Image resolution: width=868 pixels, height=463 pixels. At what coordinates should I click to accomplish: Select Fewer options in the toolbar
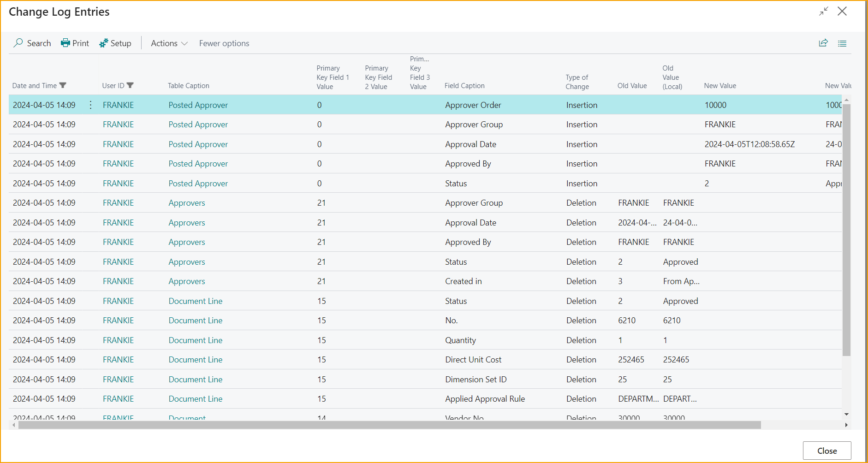[224, 43]
